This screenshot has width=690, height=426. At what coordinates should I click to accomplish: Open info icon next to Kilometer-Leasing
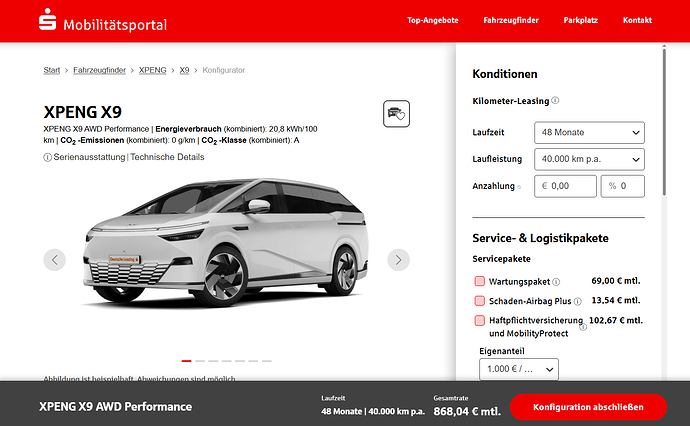pos(555,100)
